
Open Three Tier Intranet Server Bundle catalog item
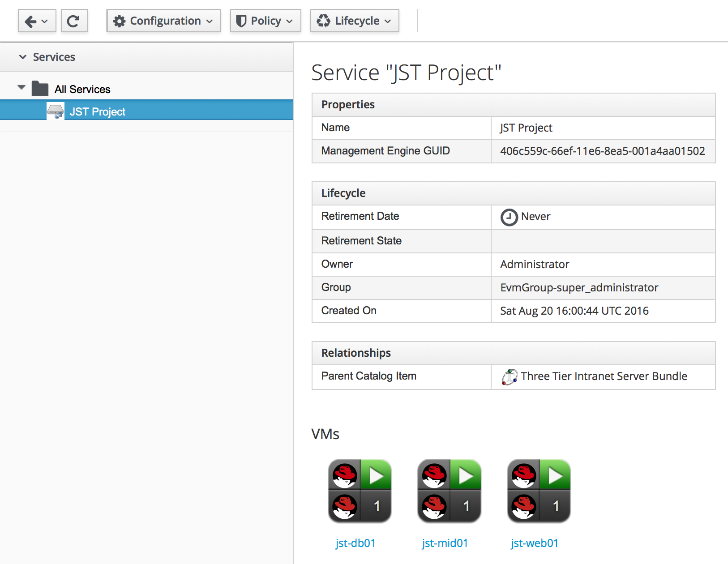tap(604, 376)
